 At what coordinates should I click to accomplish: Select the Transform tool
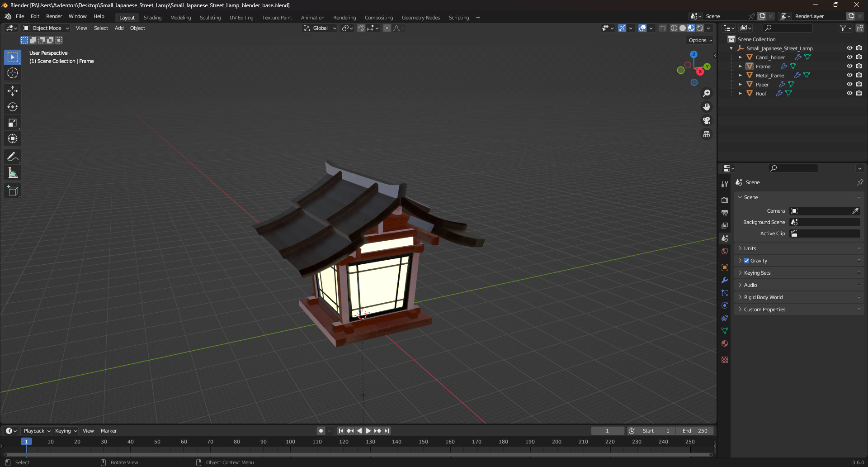(x=13, y=138)
